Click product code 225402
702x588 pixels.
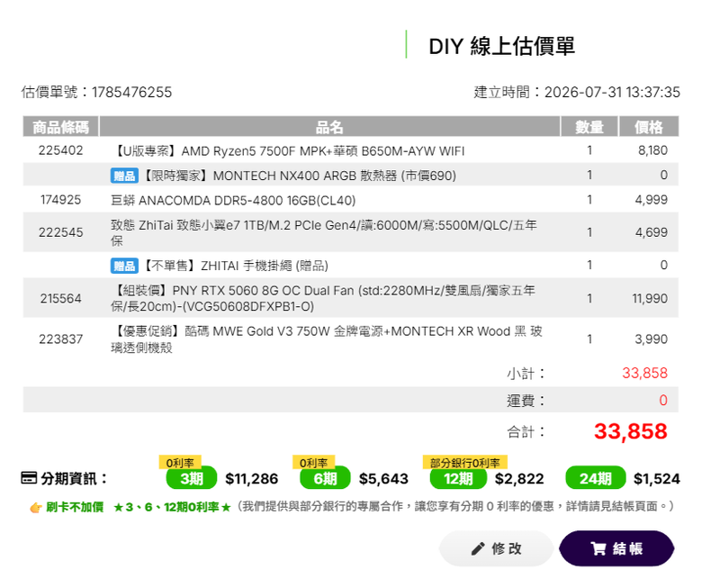click(61, 150)
